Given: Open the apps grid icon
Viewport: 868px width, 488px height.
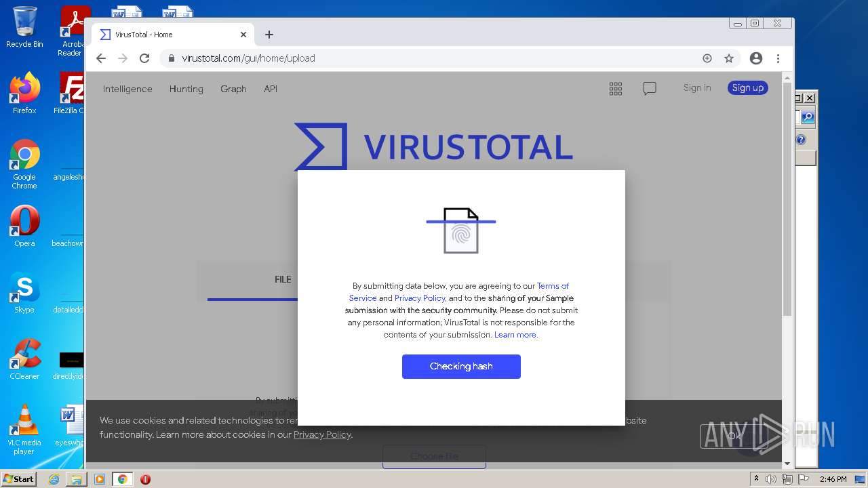Looking at the screenshot, I should tap(616, 89).
